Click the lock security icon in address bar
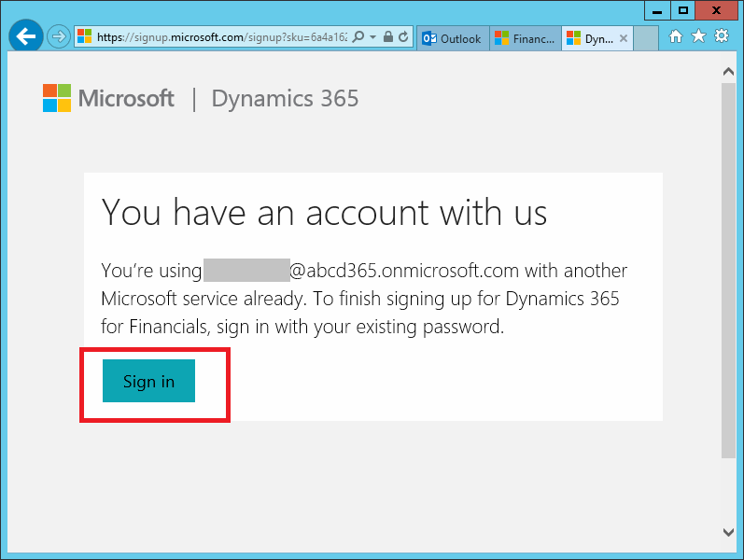The image size is (744, 560). click(388, 36)
